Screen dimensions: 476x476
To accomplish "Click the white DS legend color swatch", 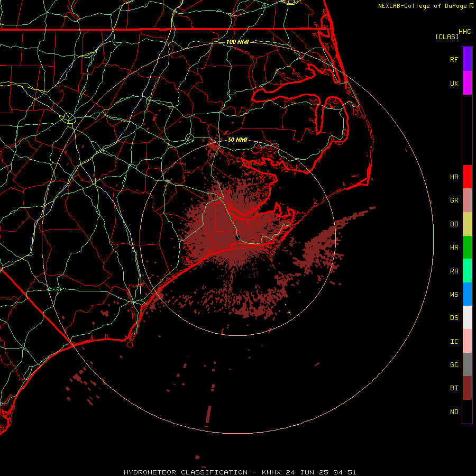I will pos(467,317).
